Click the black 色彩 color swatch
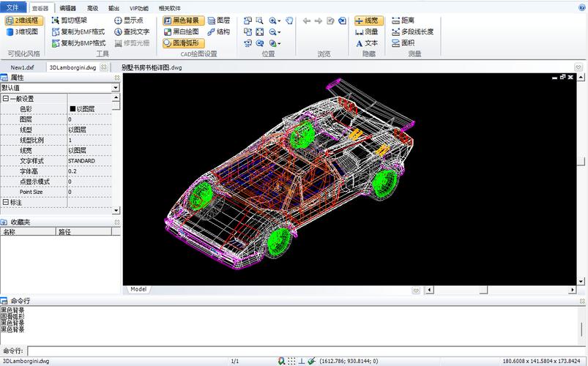Viewport: 588px width, 366px height. point(72,109)
